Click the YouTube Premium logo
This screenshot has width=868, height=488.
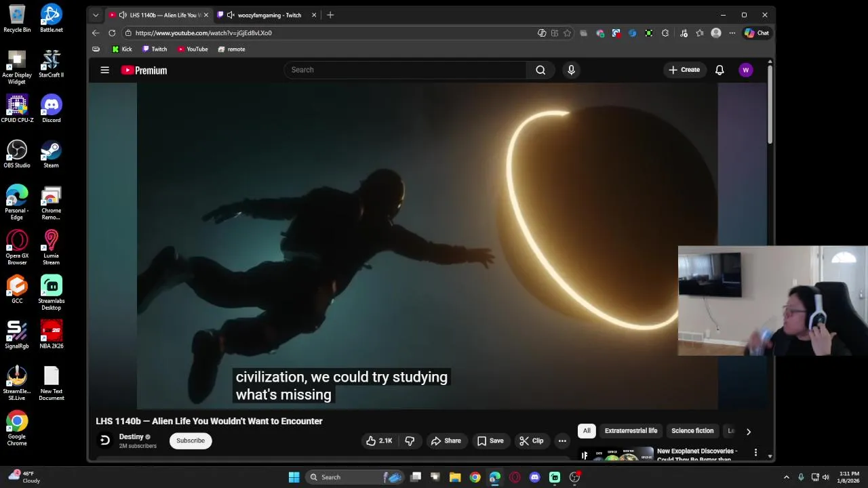[x=144, y=70]
